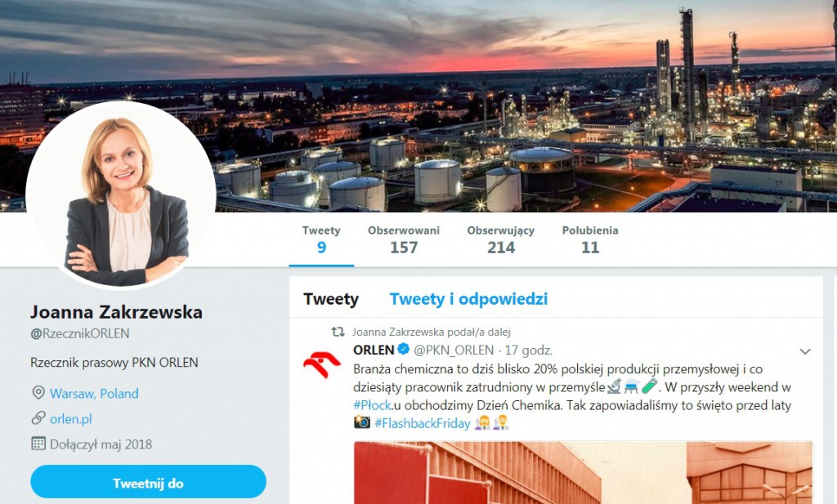Open the Obserwowani 157 list
The width and height of the screenshot is (837, 504).
click(404, 239)
